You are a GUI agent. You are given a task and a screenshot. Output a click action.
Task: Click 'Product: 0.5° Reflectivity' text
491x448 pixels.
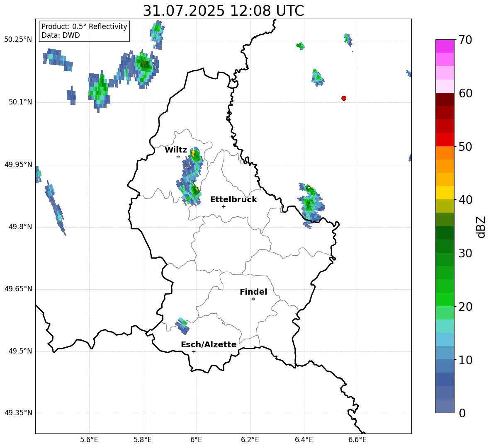tap(84, 27)
